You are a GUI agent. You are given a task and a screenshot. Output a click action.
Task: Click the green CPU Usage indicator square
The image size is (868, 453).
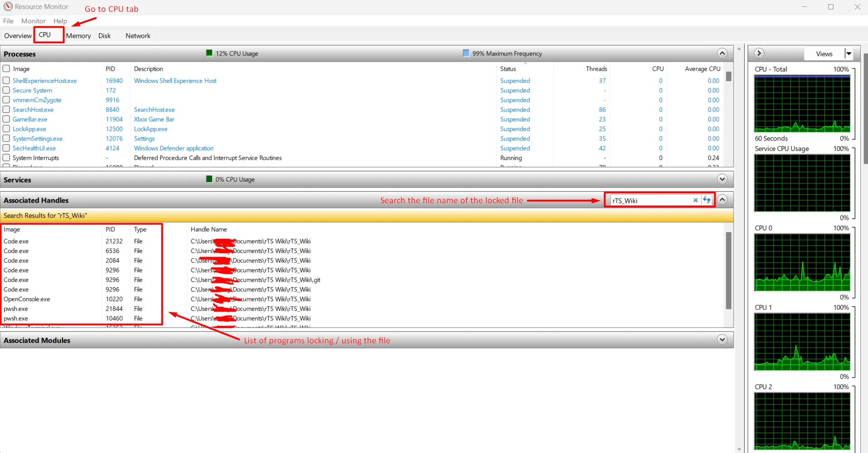pos(209,53)
